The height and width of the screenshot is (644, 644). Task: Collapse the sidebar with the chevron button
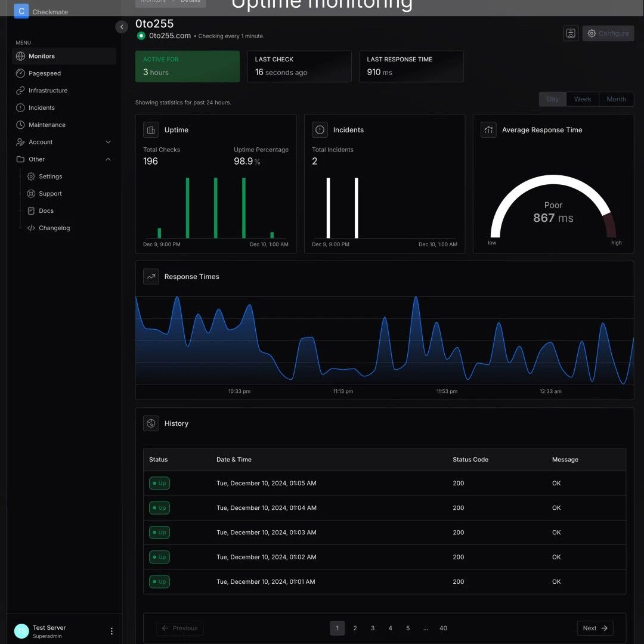pyautogui.click(x=122, y=27)
